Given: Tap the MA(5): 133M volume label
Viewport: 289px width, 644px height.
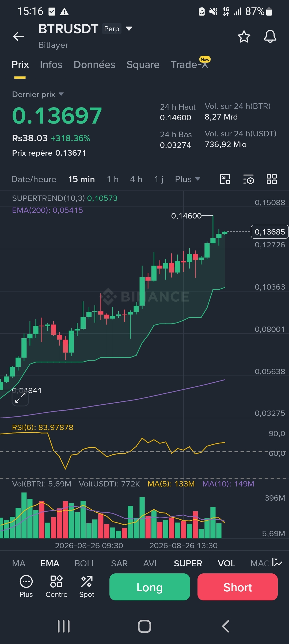Looking at the screenshot, I should [171, 484].
